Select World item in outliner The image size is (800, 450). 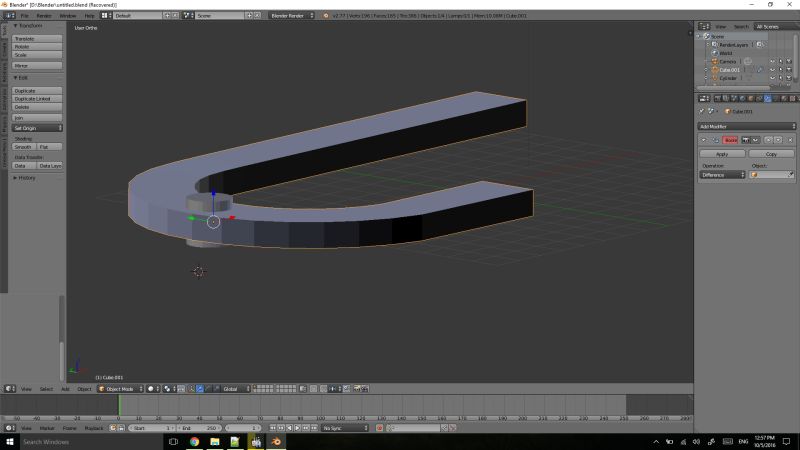(x=726, y=53)
